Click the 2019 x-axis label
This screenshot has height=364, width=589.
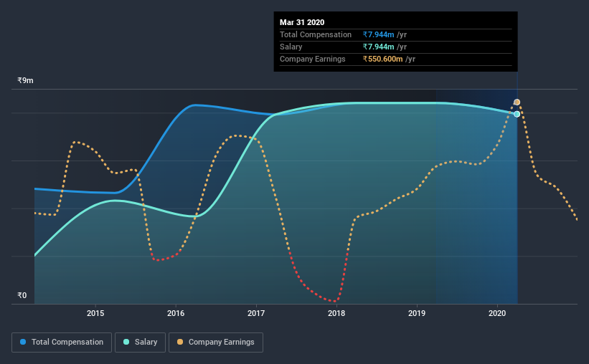(417, 313)
